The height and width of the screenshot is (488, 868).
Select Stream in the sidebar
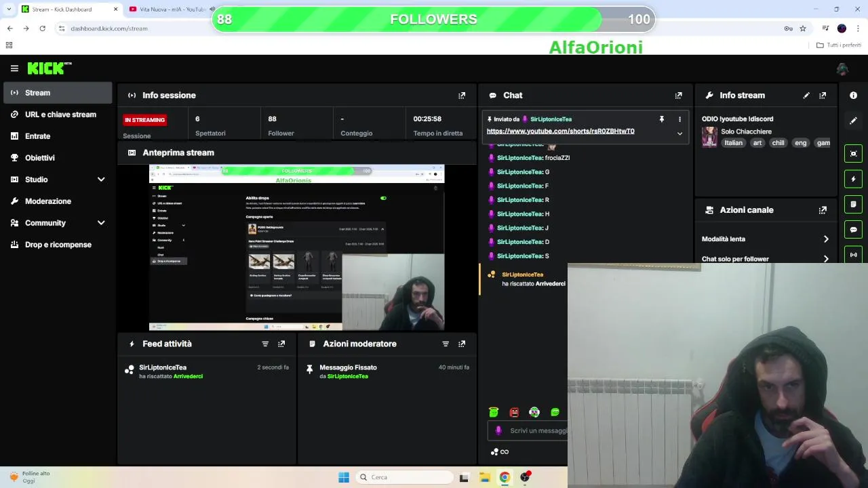click(x=58, y=93)
